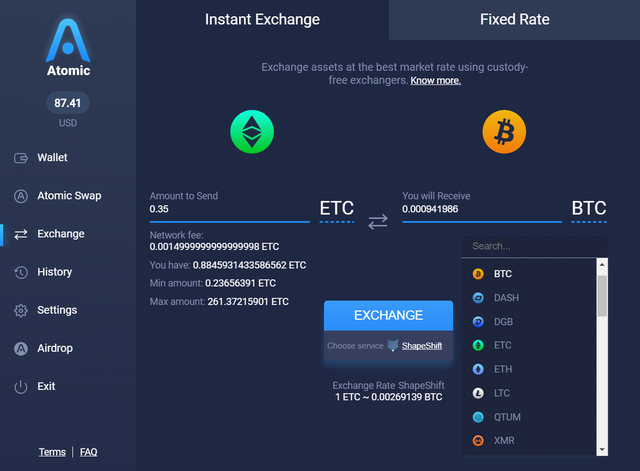Image resolution: width=640 pixels, height=471 pixels.
Task: Click the currency list scrollbar down arrow
Action: (602, 450)
